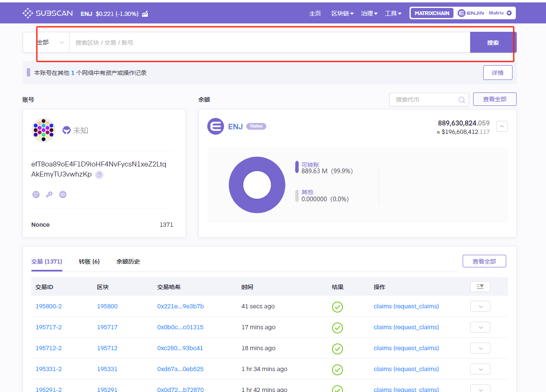The width and height of the screenshot is (546, 392).
Task: Click the magnifier icon in token search
Action: [x=461, y=100]
